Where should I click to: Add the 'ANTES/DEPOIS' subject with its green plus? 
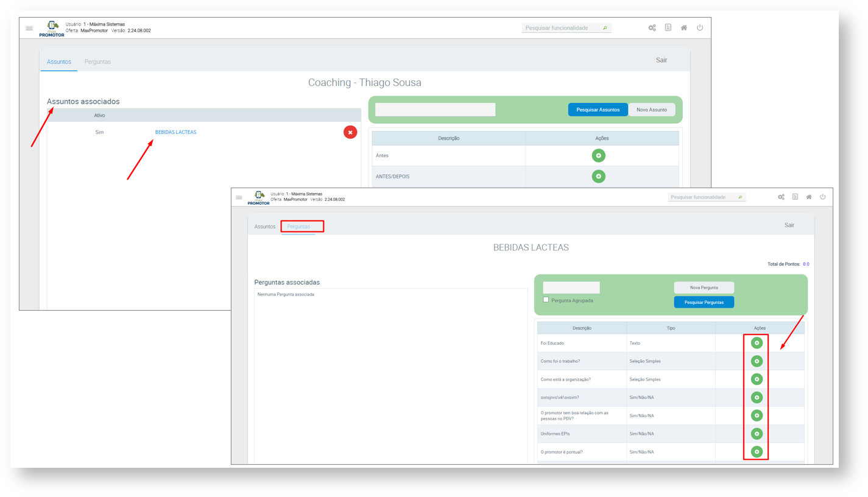(598, 177)
